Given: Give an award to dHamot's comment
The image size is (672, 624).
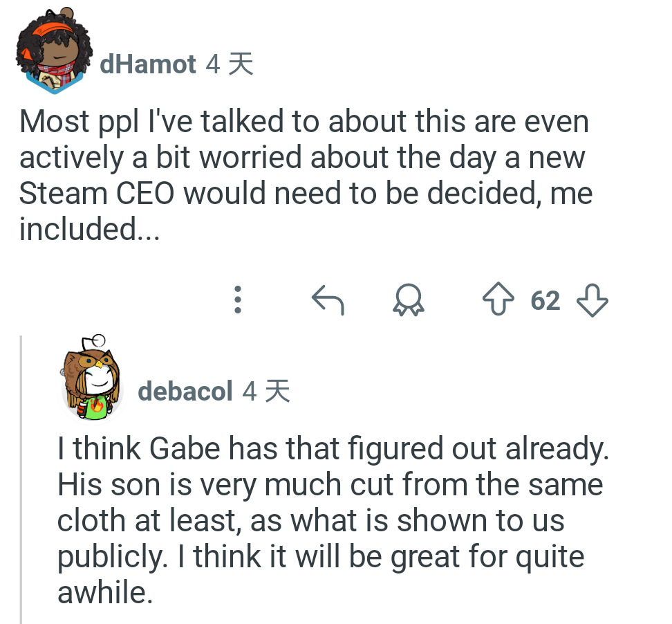Looking at the screenshot, I should click(409, 301).
